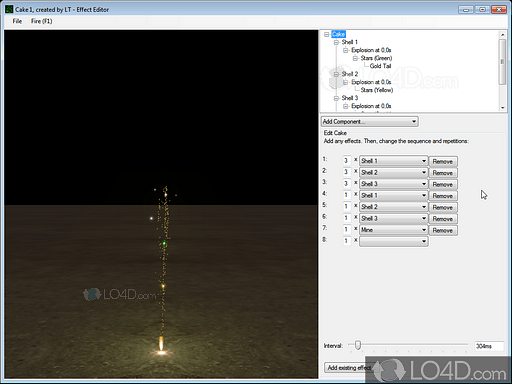This screenshot has height=384, width=512.
Task: Open effect dropdown for sequence row 3
Action: point(394,184)
